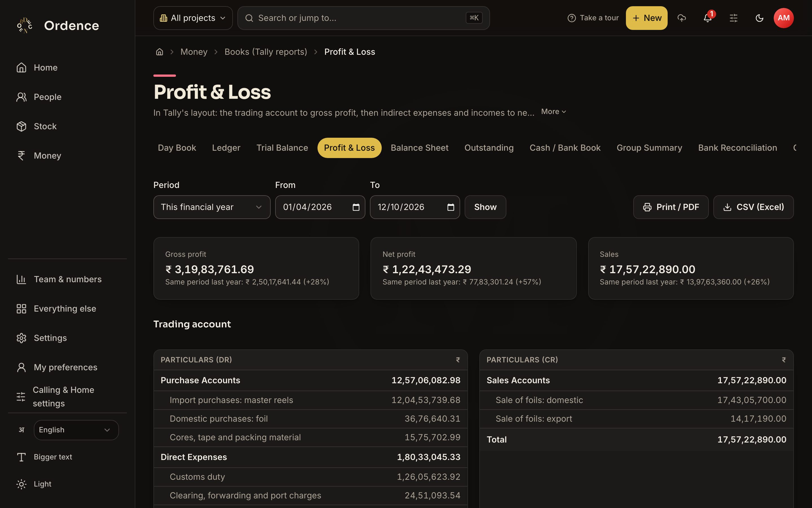Viewport: 812px width, 508px height.
Task: Switch to Balance Sheet tab
Action: pyautogui.click(x=420, y=148)
